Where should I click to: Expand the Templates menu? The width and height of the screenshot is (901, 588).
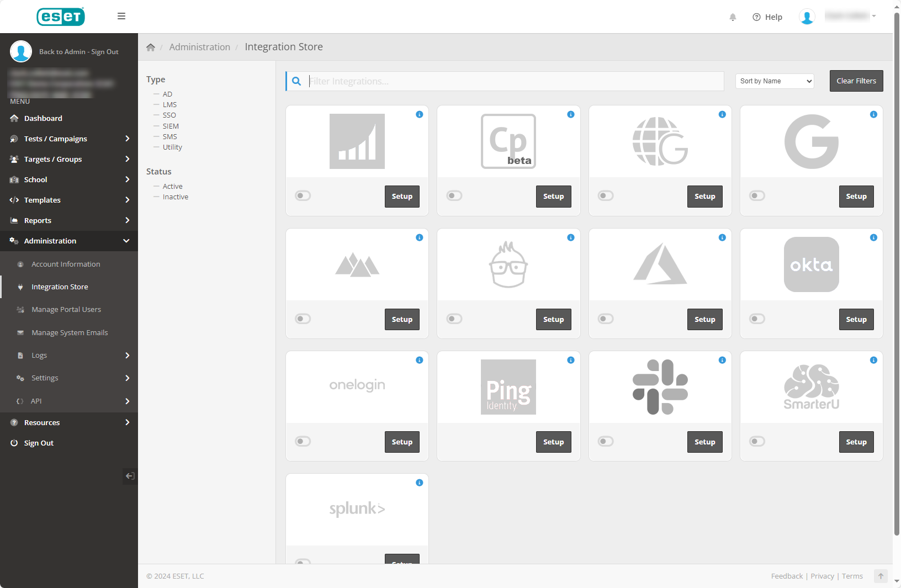69,200
